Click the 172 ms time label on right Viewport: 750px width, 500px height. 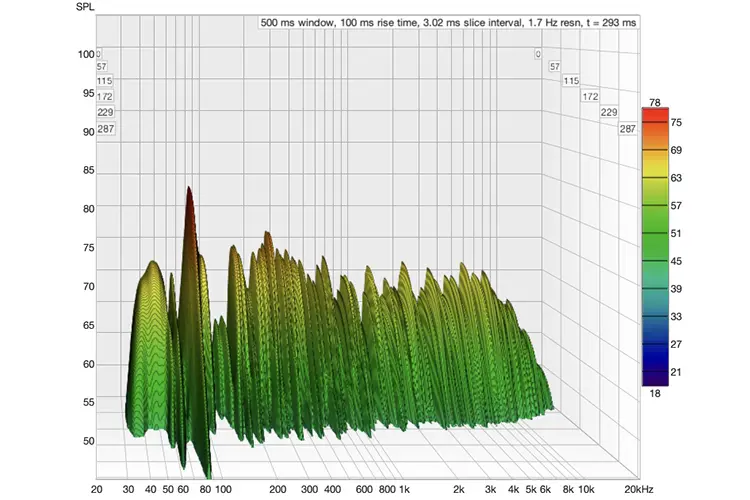click(590, 97)
